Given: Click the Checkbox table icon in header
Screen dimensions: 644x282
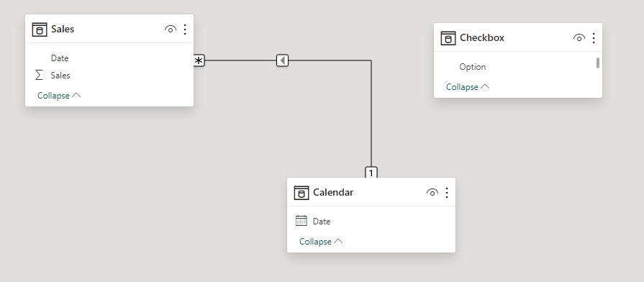Looking at the screenshot, I should click(448, 38).
